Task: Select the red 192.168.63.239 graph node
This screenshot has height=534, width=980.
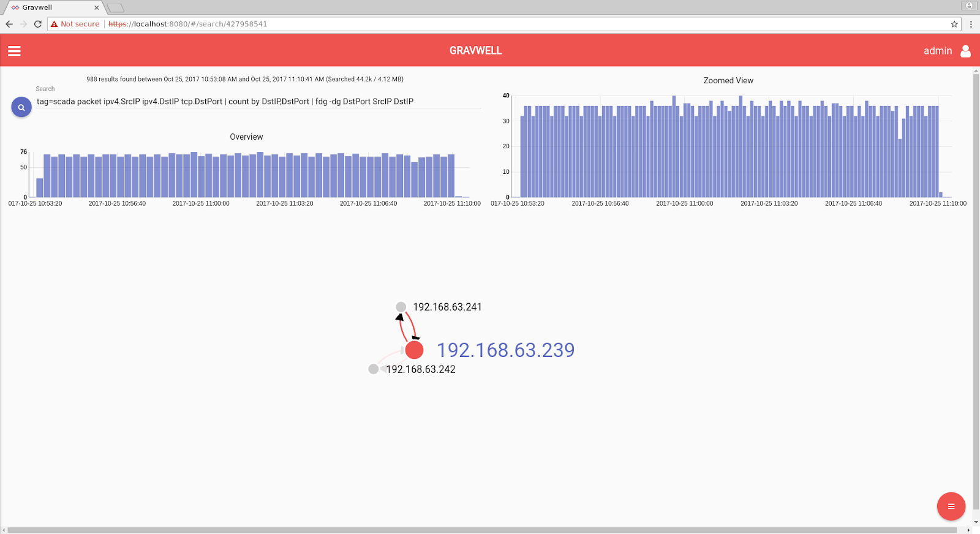Action: click(414, 350)
